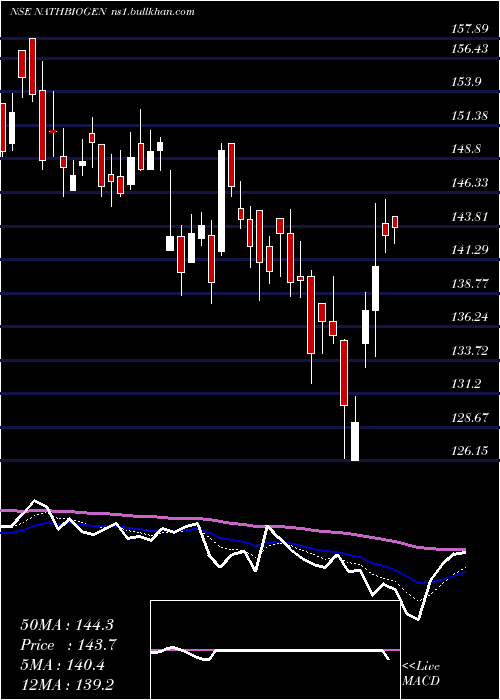Click the NSE NATHBIOGEN chart title

point(102,12)
